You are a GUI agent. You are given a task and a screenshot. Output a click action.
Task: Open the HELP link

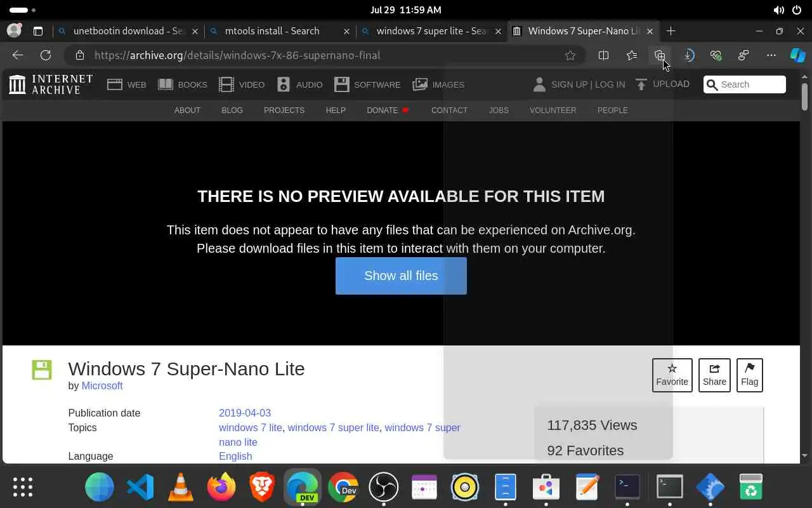336,110
